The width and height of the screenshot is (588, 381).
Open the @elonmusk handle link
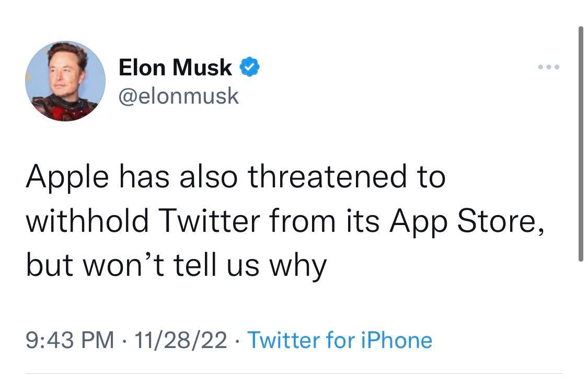pos(179,96)
